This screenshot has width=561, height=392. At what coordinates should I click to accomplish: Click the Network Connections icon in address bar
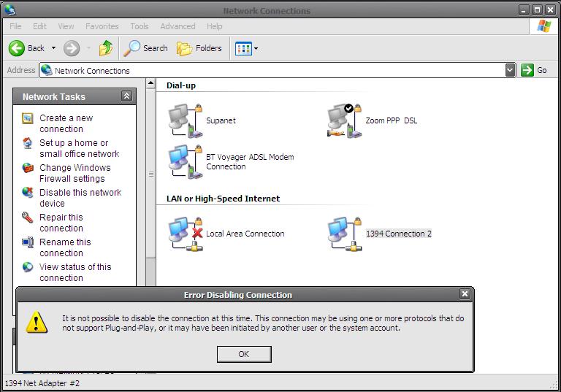[46, 70]
